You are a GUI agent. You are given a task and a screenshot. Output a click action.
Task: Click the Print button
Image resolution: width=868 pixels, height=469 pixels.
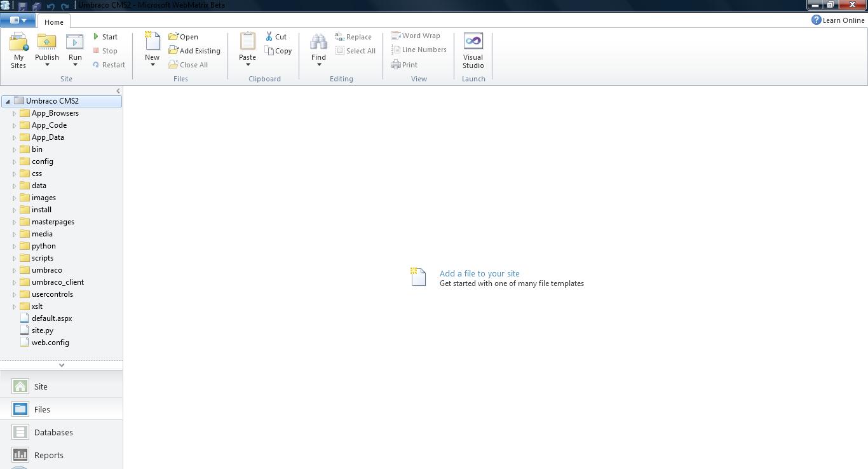pos(404,65)
